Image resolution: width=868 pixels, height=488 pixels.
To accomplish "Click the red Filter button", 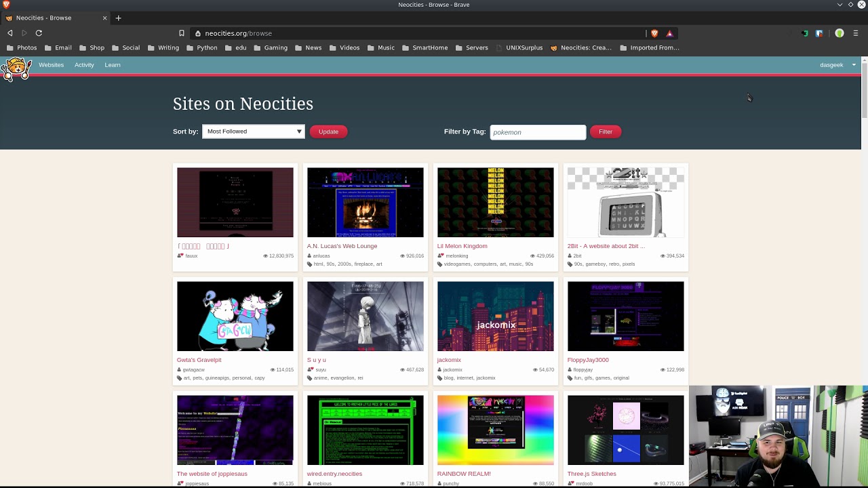I will coord(606,131).
